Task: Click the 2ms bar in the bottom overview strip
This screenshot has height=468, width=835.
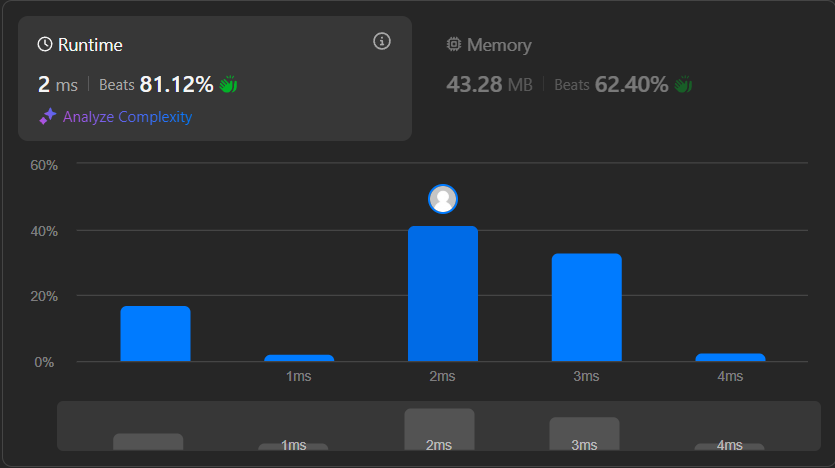Action: tap(439, 429)
